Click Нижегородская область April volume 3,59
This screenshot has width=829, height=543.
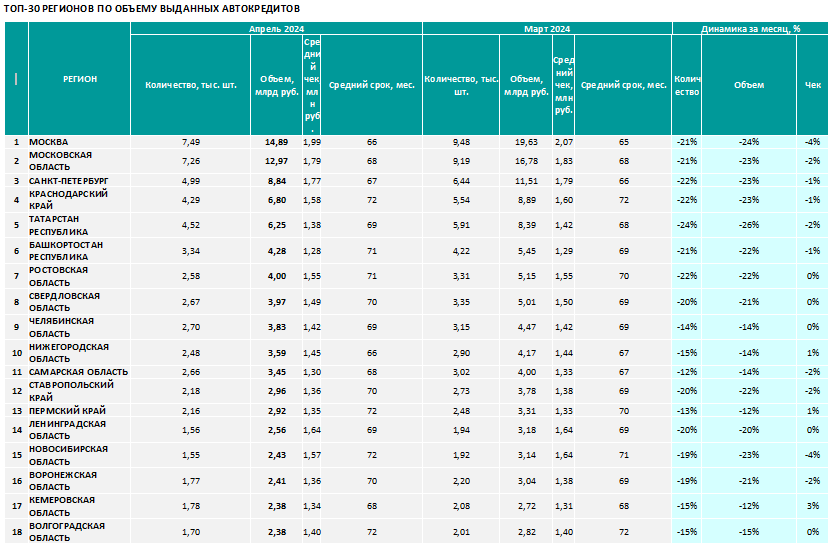[277, 353]
